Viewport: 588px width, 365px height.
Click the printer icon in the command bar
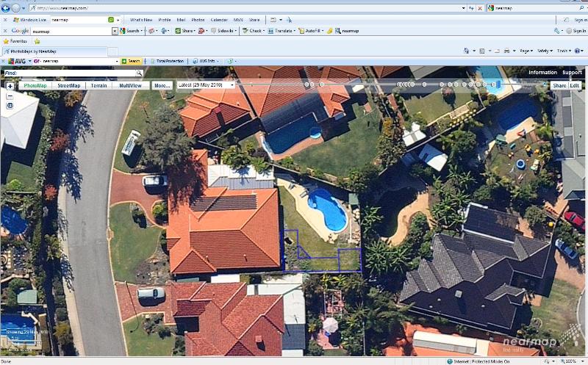[506, 51]
